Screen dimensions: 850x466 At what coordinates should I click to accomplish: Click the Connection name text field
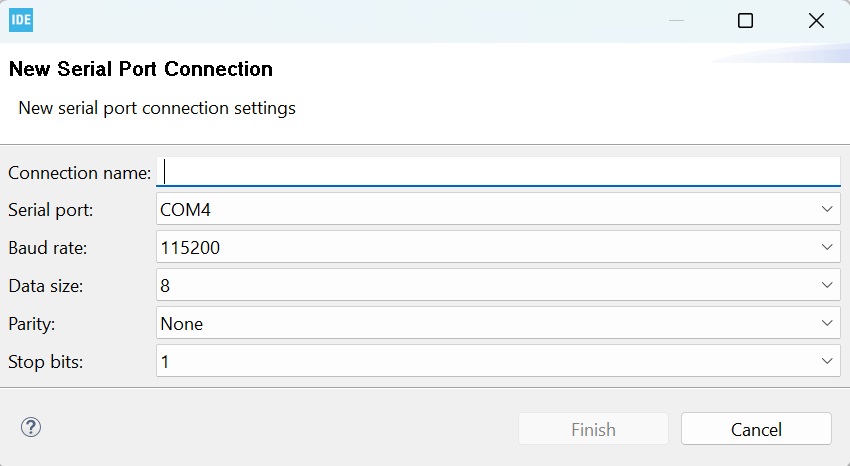pos(500,172)
